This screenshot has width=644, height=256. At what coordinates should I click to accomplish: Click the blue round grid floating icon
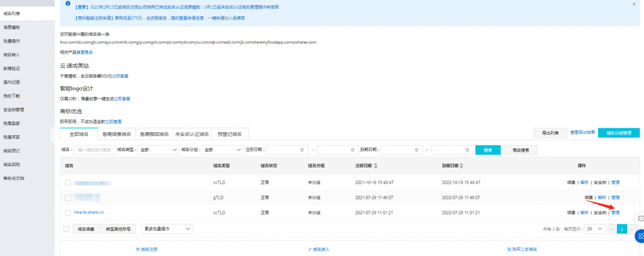tap(640, 237)
